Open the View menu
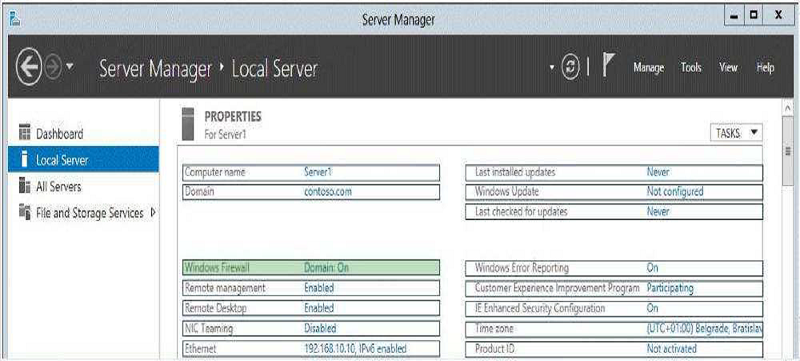800x361 pixels. [x=728, y=67]
